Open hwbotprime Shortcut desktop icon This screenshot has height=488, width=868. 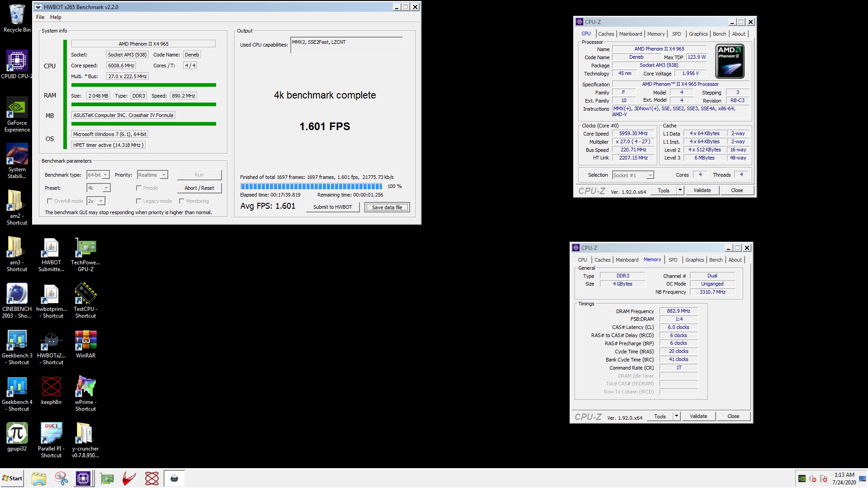click(x=51, y=300)
